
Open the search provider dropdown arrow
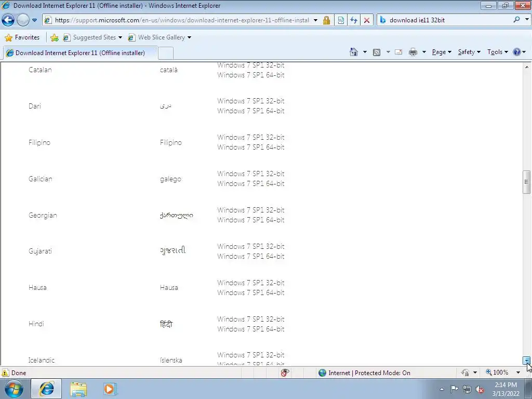click(527, 19)
